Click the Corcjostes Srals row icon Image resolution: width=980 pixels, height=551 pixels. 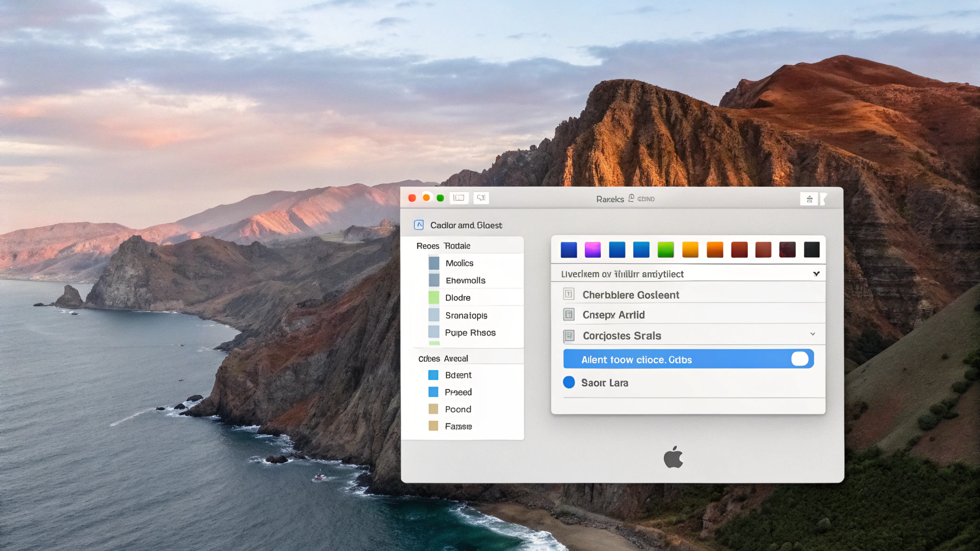click(x=569, y=336)
